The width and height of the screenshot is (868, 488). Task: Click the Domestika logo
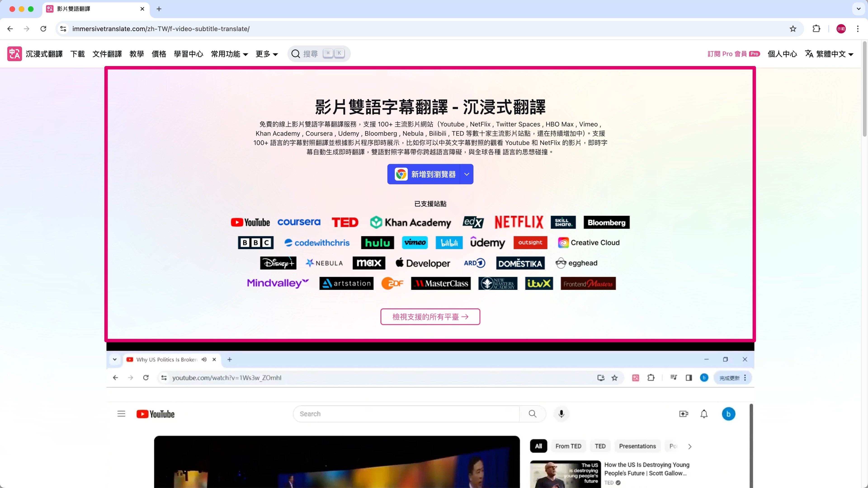coord(520,263)
